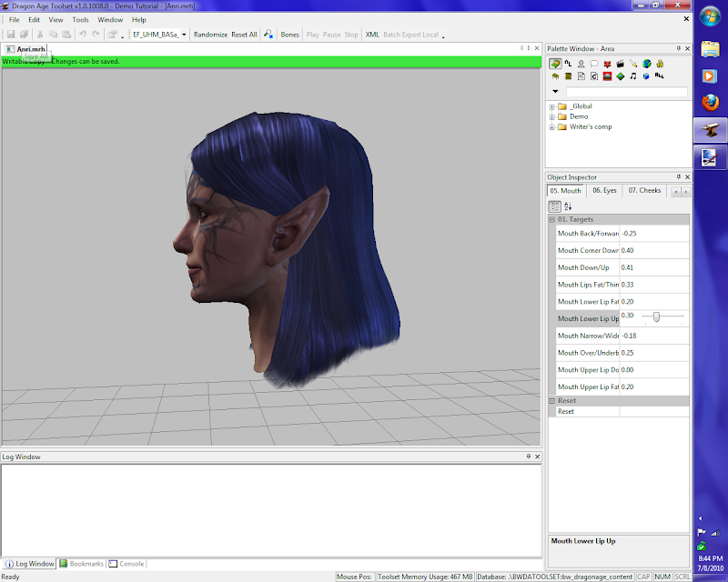Open the Tools menu
Image resolution: width=728 pixels, height=582 pixels.
[x=81, y=19]
